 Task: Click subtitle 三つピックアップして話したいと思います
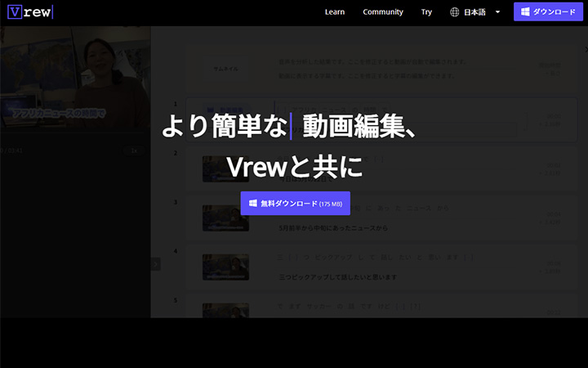338,277
